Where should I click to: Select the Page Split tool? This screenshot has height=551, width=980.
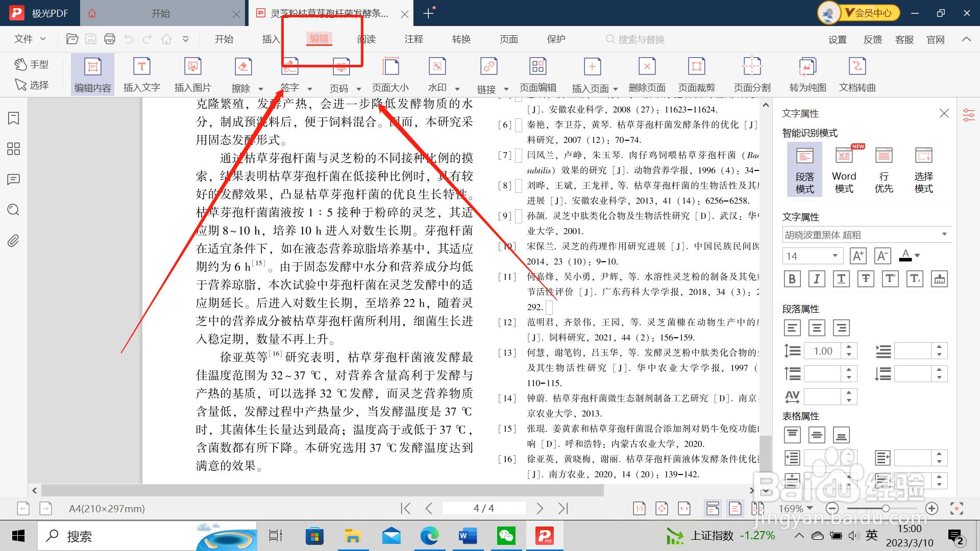click(751, 67)
